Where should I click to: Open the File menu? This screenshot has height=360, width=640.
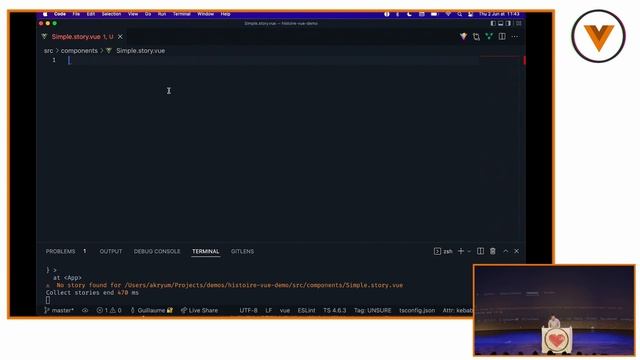coord(76,14)
